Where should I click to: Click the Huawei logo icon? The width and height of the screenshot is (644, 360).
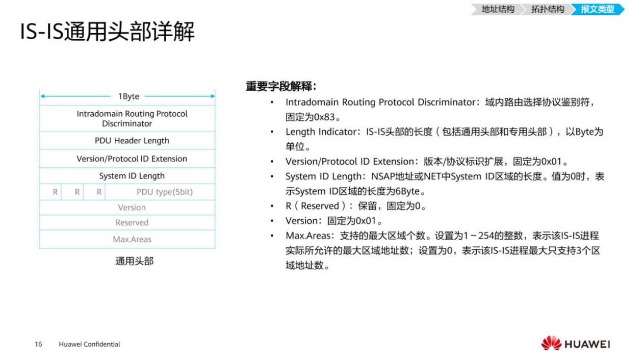[551, 343]
